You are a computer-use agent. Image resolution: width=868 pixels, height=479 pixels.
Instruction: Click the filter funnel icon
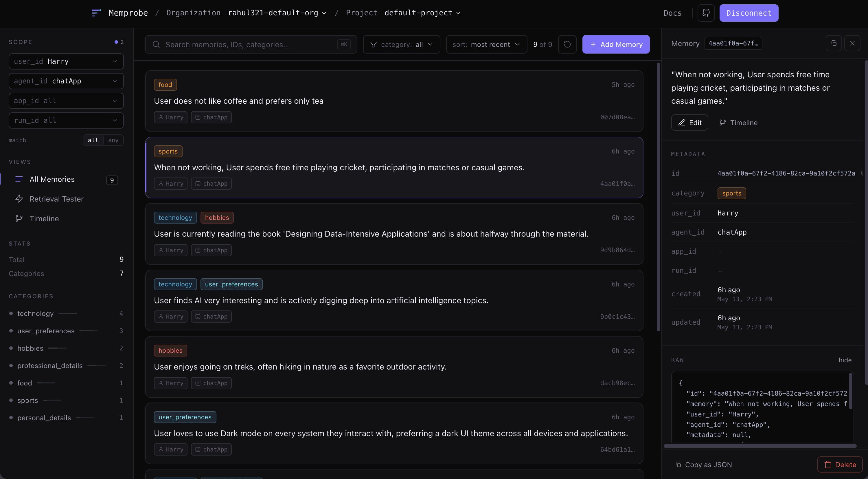(373, 45)
